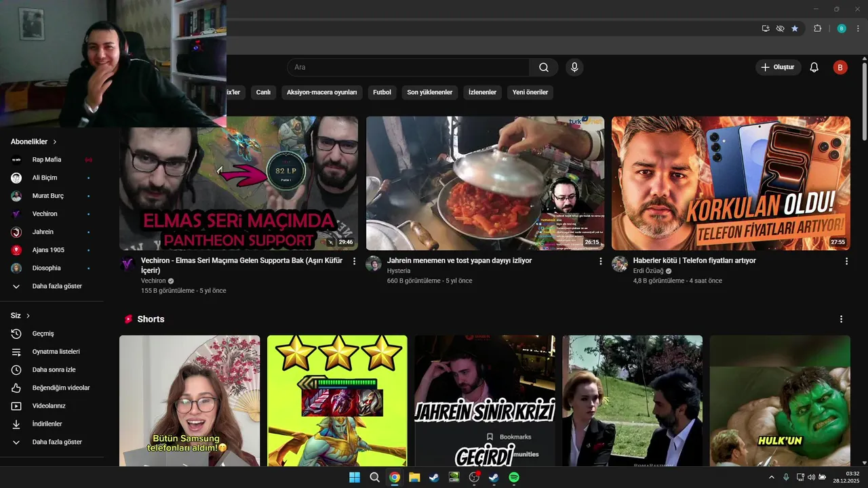Open Videolarınız icon

point(16,406)
